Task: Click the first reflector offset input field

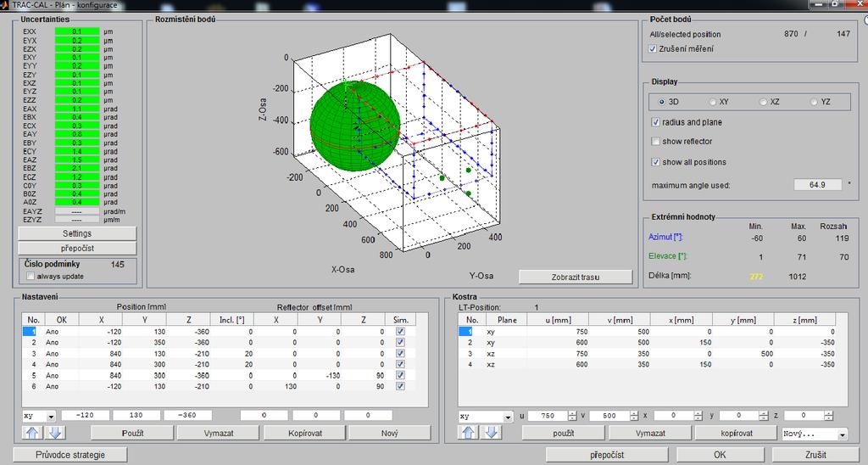Action: (264, 415)
